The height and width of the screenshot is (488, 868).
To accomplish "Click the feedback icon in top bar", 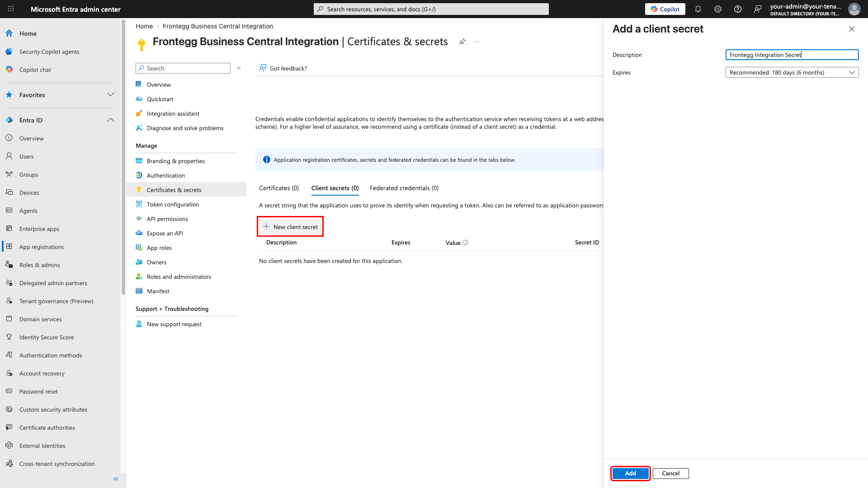I will pyautogui.click(x=758, y=9).
